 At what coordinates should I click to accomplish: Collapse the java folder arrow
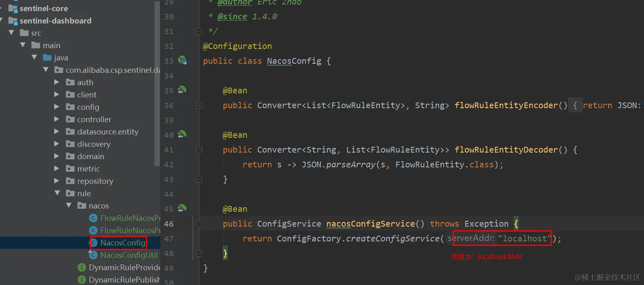[x=35, y=58]
